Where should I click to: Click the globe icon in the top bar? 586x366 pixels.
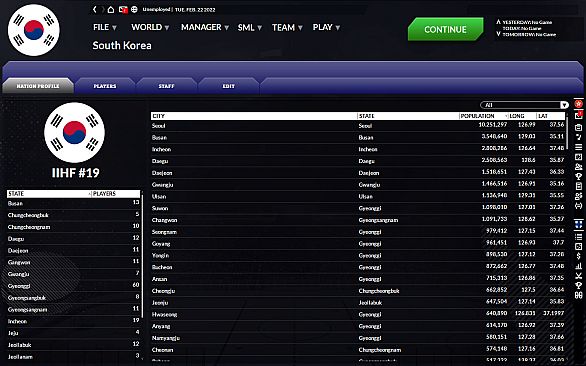[134, 9]
